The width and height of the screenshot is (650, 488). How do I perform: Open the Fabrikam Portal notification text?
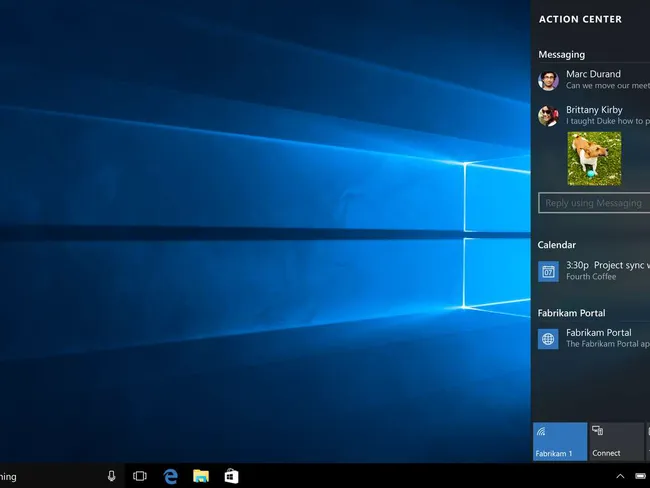pyautogui.click(x=605, y=338)
